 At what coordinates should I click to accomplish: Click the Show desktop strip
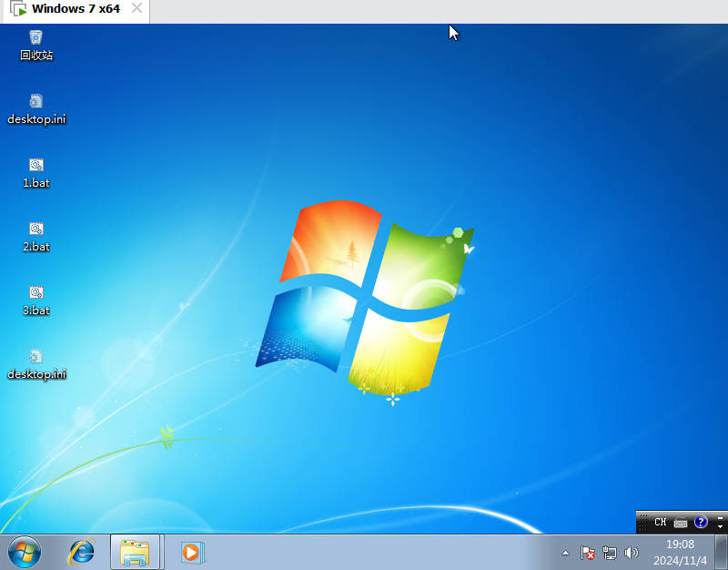(x=721, y=553)
